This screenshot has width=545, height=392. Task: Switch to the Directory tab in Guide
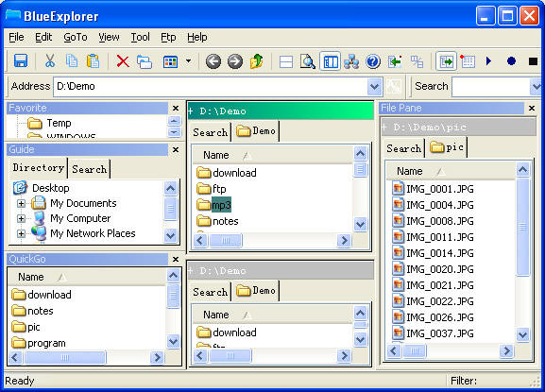point(38,168)
